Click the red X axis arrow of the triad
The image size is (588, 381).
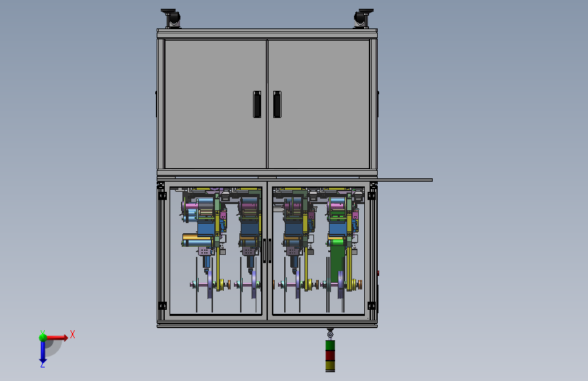58,338
